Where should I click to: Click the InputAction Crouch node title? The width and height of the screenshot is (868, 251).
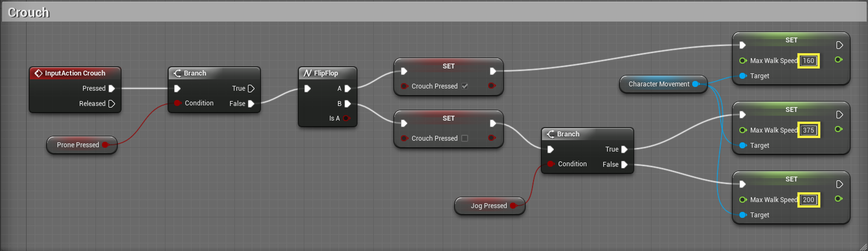[x=75, y=73]
